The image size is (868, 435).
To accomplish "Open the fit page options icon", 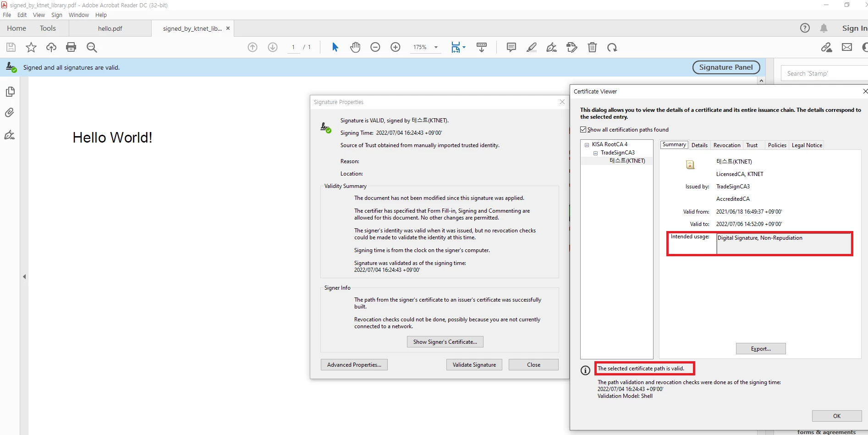I will point(458,47).
